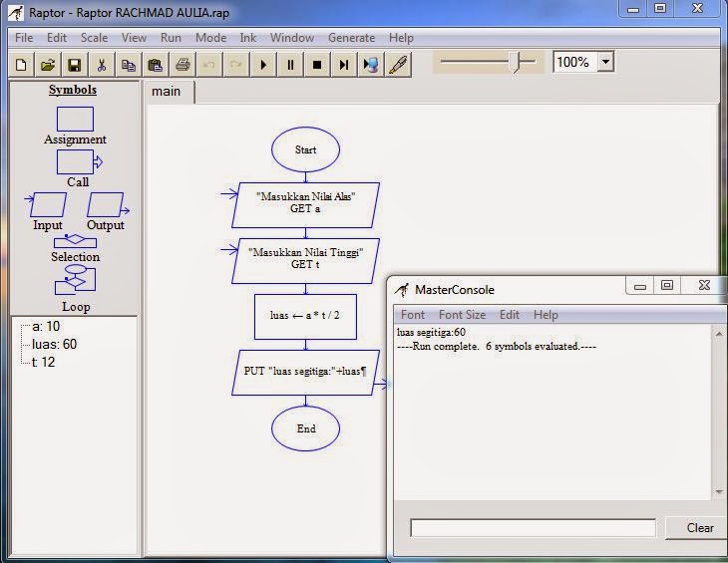Open a file with the folder icon
Viewport: 728px width, 563px height.
coord(48,65)
